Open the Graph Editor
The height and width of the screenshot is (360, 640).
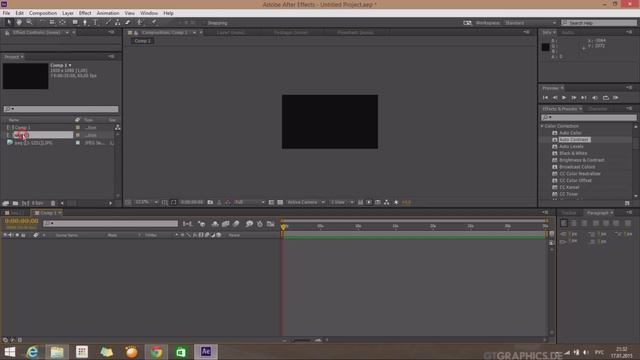(x=271, y=224)
